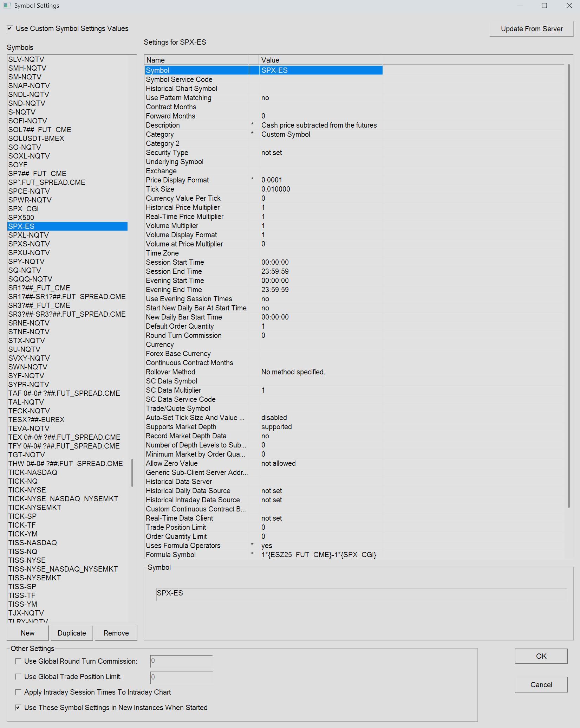Cancel the Symbol Settings dialog
The height and width of the screenshot is (728, 580).
click(x=541, y=685)
